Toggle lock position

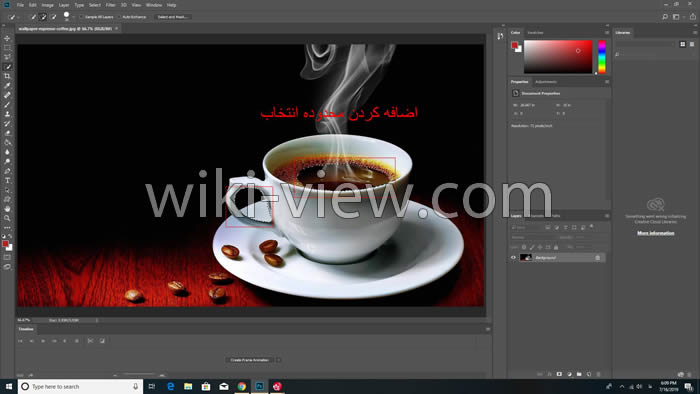tap(540, 247)
